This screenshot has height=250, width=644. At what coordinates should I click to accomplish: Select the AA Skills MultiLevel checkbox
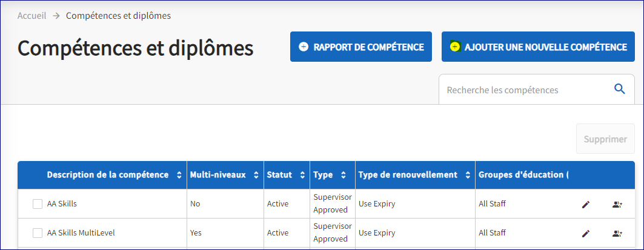coord(38,233)
